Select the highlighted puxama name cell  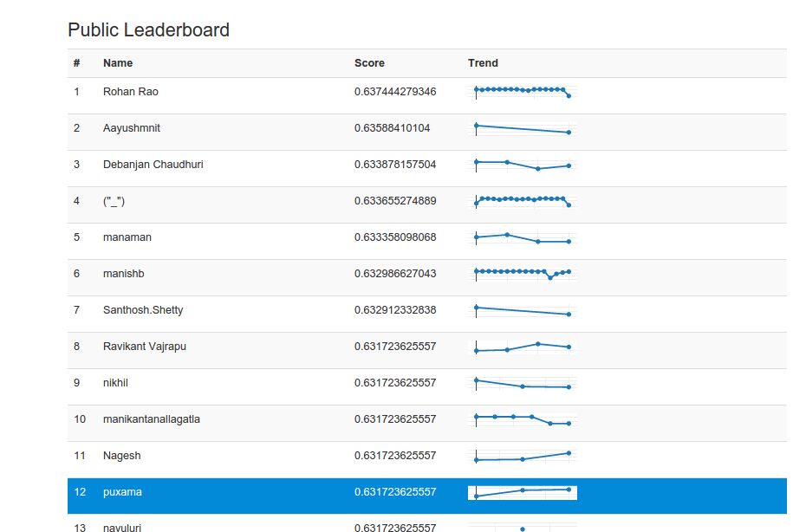pyautogui.click(x=122, y=492)
